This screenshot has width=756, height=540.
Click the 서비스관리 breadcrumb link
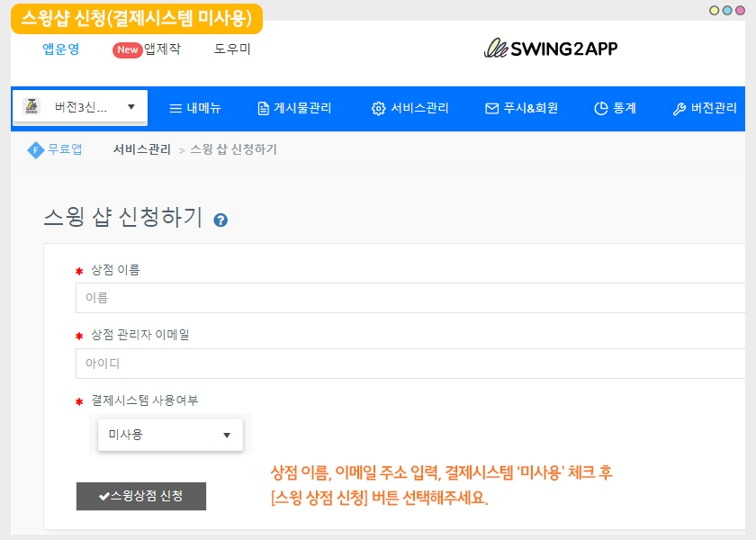point(141,149)
